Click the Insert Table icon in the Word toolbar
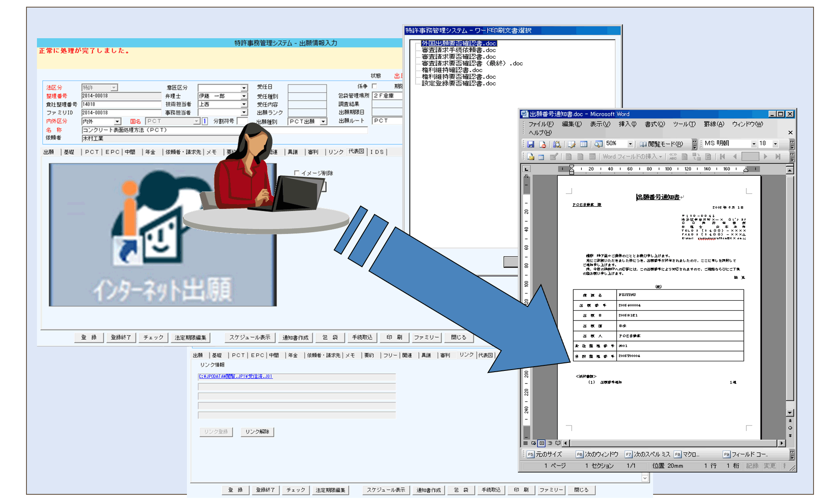This screenshot has height=504, width=840. coord(584,144)
